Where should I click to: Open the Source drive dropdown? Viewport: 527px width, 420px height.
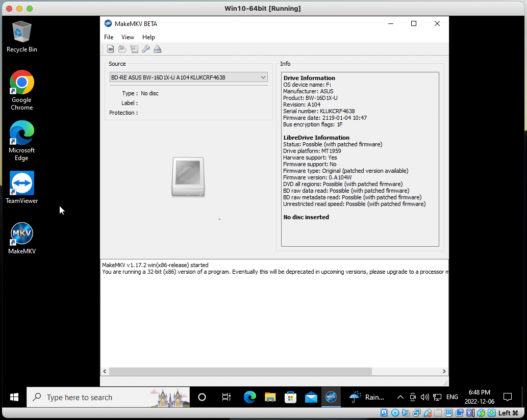click(189, 77)
